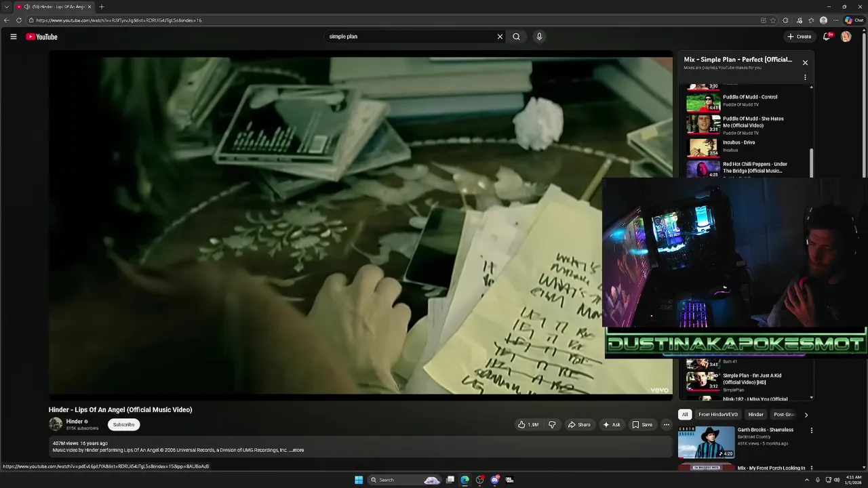The width and height of the screenshot is (868, 488).
Task: Open YouTube notifications bell
Action: 826,37
